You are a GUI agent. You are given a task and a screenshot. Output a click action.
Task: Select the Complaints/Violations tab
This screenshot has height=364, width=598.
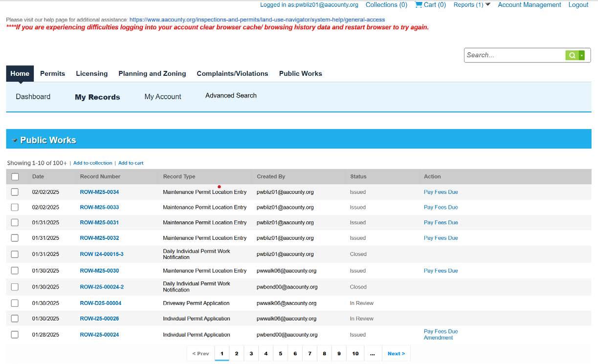point(233,73)
